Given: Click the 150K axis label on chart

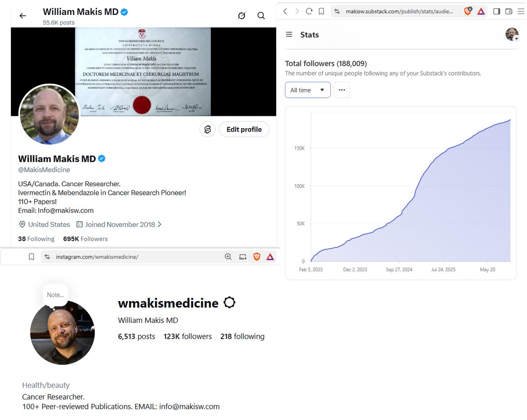Looking at the screenshot, I should (299, 148).
